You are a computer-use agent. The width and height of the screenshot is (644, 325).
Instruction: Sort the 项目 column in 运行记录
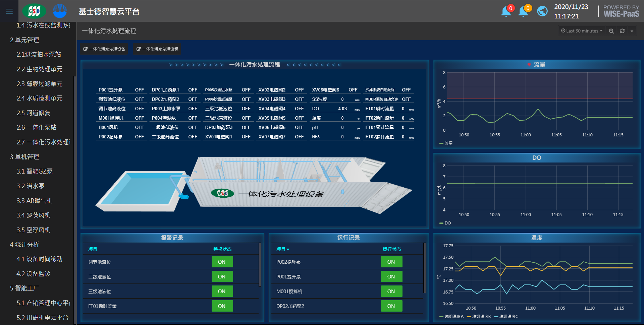tap(282, 249)
